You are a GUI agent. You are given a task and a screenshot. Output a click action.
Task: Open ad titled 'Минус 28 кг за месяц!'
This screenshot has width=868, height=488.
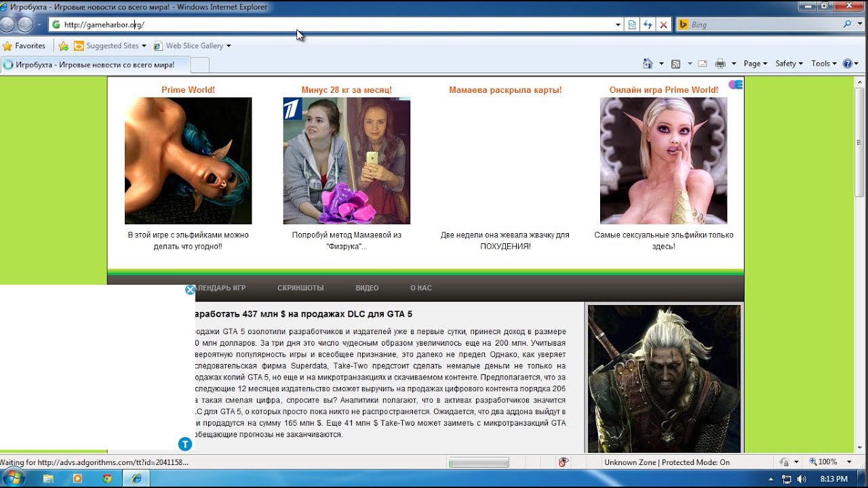coord(347,90)
